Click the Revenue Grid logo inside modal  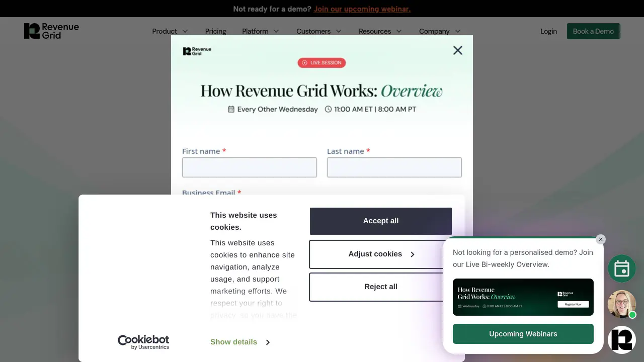(x=197, y=51)
